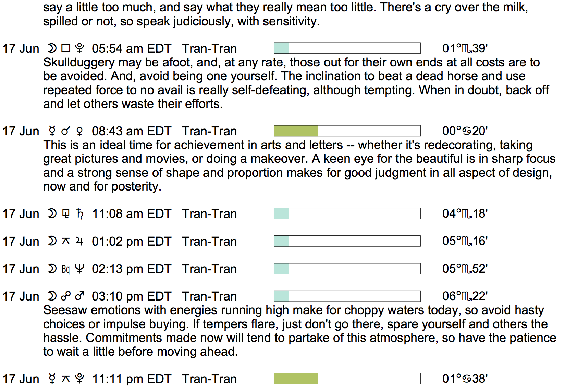Click the Mars glyph in the 03:10 pm row
The image size is (577, 392).
tap(79, 296)
